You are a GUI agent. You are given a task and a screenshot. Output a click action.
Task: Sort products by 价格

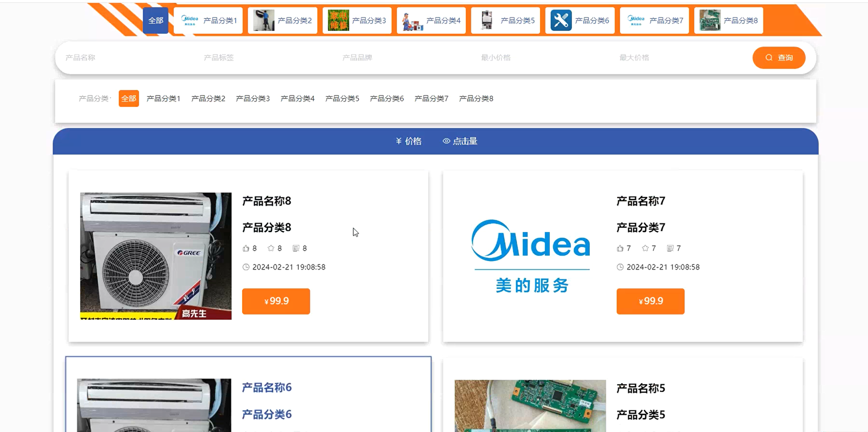pos(409,141)
